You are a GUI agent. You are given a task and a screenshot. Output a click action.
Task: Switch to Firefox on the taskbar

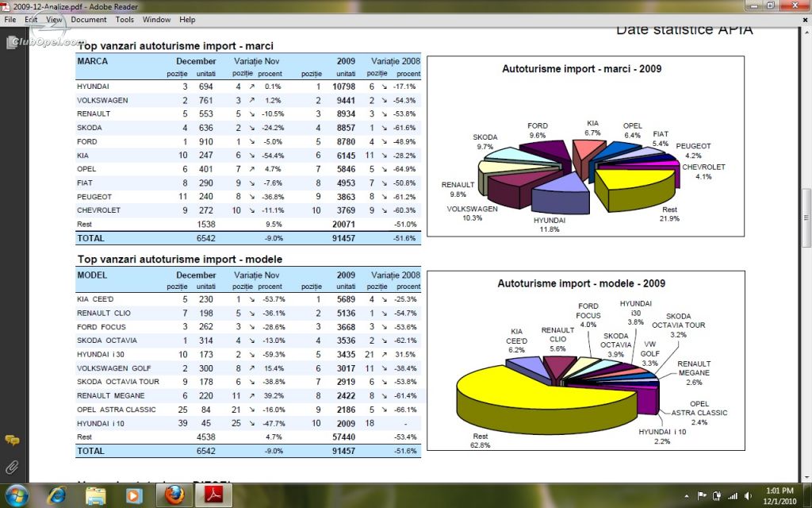click(x=174, y=495)
